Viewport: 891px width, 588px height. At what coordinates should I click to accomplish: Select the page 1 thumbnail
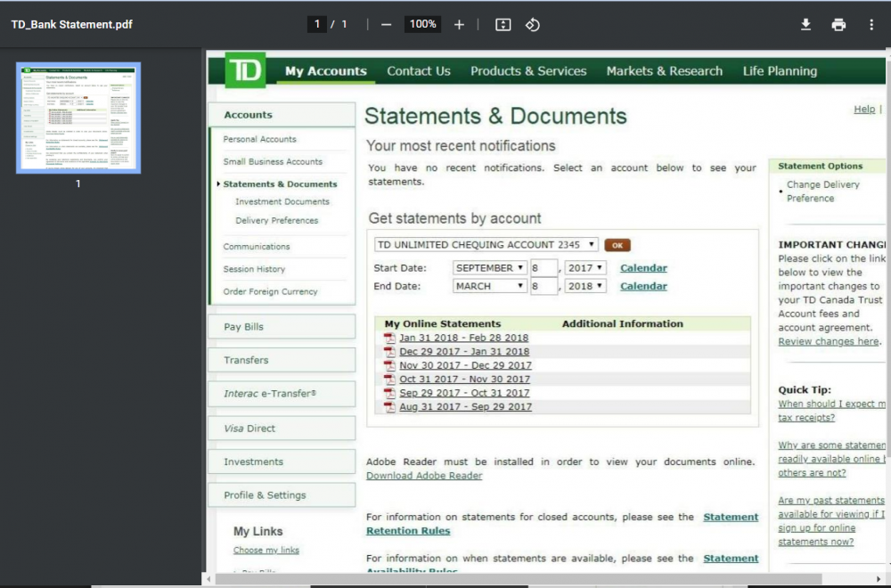pyautogui.click(x=78, y=118)
